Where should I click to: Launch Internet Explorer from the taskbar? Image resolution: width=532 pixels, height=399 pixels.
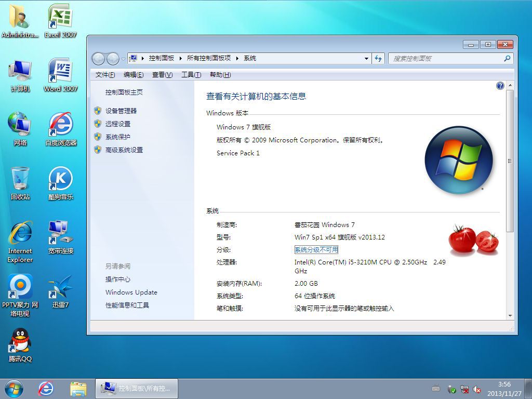click(x=46, y=389)
